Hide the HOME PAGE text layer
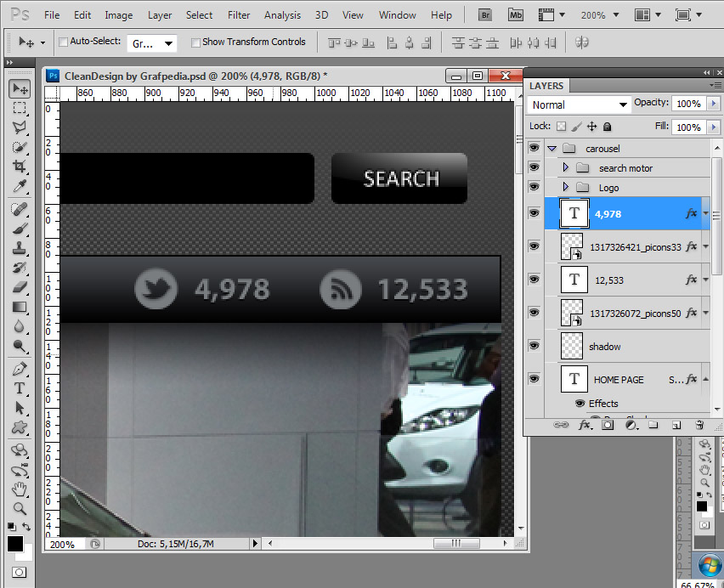The width and height of the screenshot is (724, 588). (x=534, y=379)
